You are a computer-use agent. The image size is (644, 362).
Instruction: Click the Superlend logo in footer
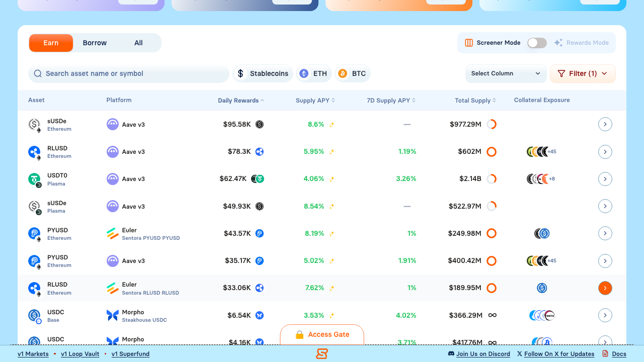click(322, 354)
